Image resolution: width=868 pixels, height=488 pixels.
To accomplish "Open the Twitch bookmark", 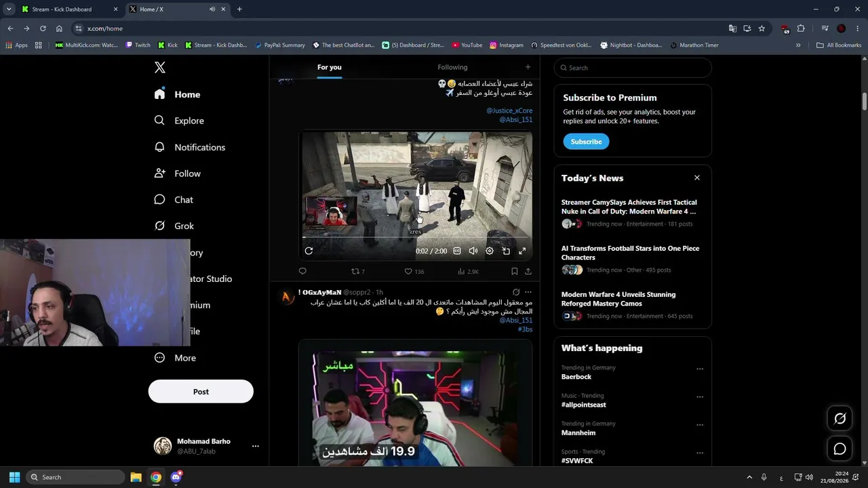I will click(138, 45).
